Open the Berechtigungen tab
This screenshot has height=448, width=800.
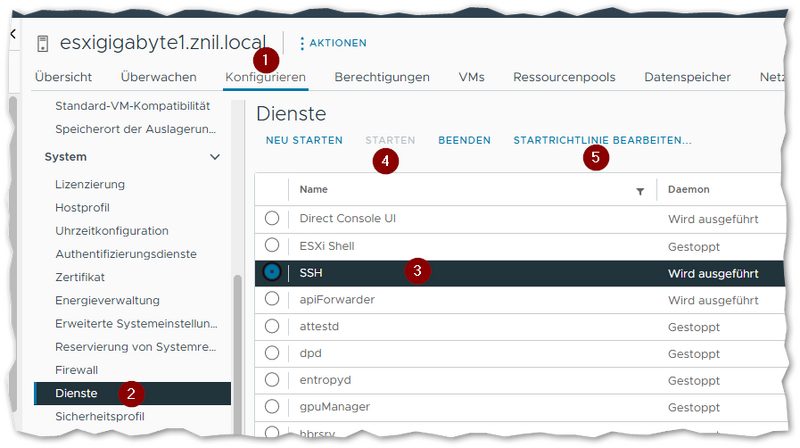click(382, 77)
